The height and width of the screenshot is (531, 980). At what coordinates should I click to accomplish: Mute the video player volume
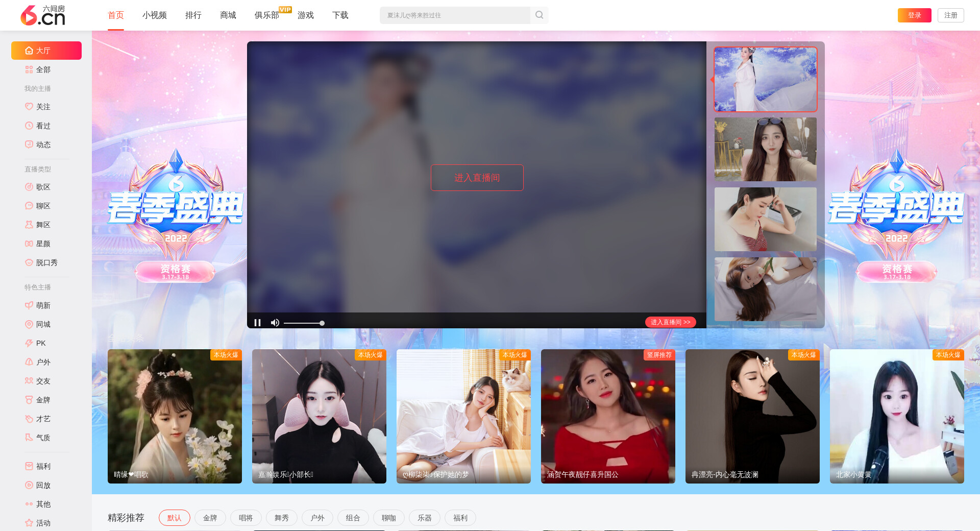[x=275, y=323]
